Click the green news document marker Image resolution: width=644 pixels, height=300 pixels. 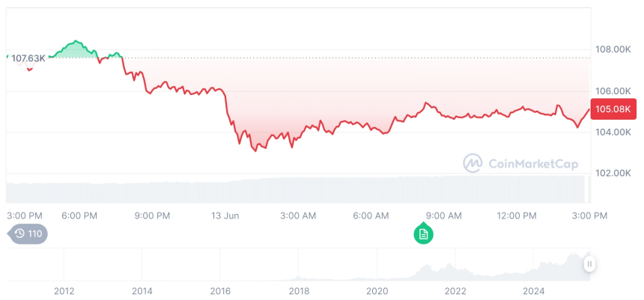tap(423, 234)
